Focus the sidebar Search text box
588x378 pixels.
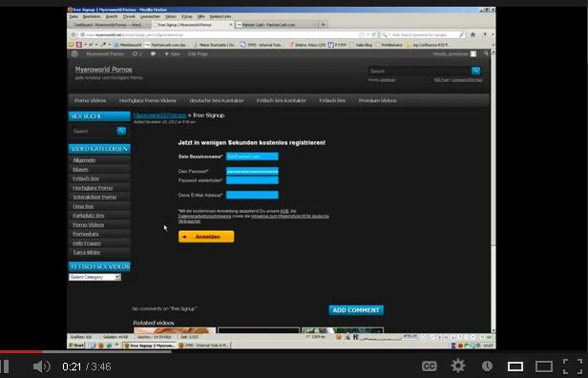(x=94, y=131)
